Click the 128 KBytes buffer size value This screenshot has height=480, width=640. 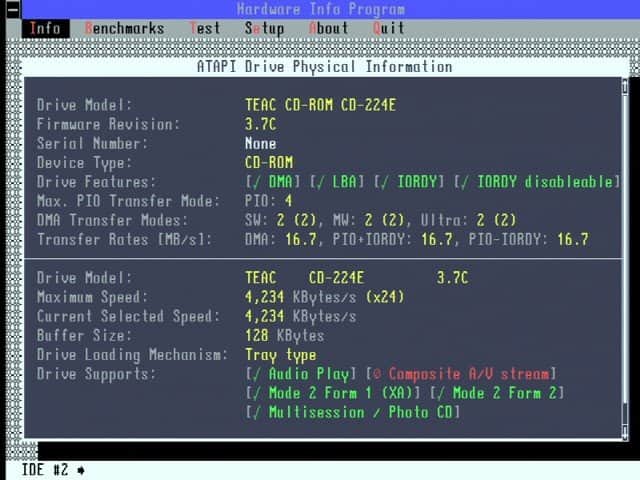[x=284, y=336]
